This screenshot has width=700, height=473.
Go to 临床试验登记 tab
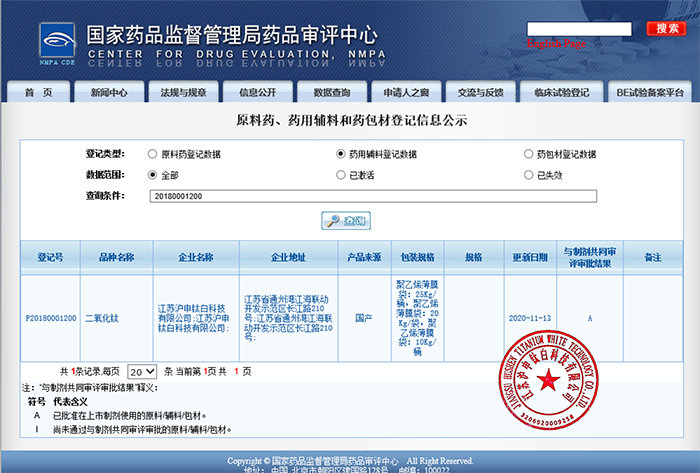(x=562, y=92)
